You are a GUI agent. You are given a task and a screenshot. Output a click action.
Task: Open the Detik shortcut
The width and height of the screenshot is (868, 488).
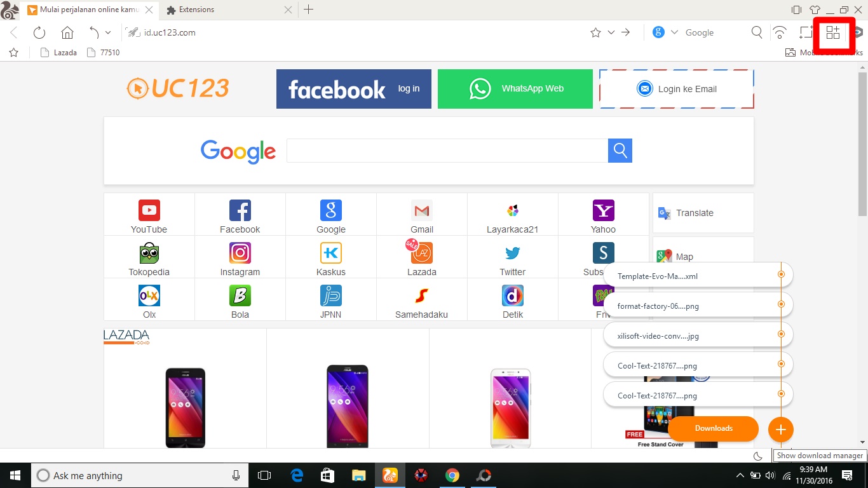(513, 301)
